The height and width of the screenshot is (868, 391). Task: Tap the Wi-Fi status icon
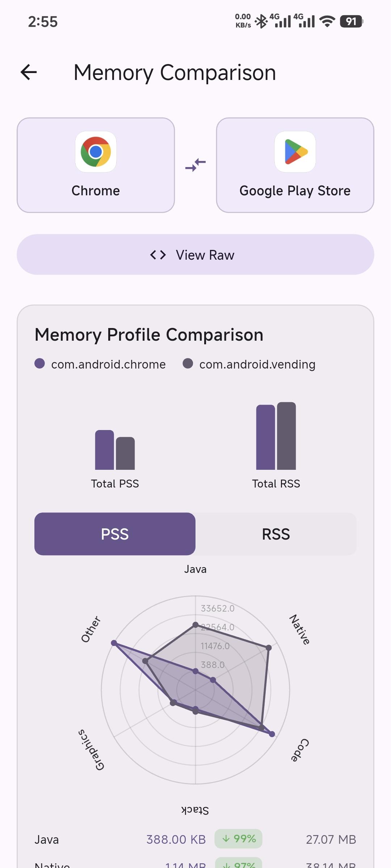click(327, 22)
